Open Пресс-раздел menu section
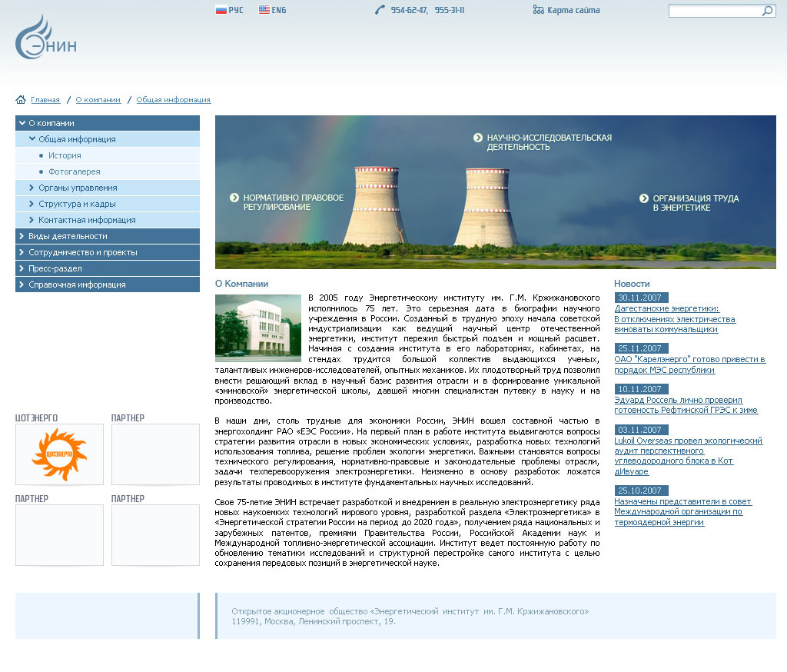 (108, 268)
